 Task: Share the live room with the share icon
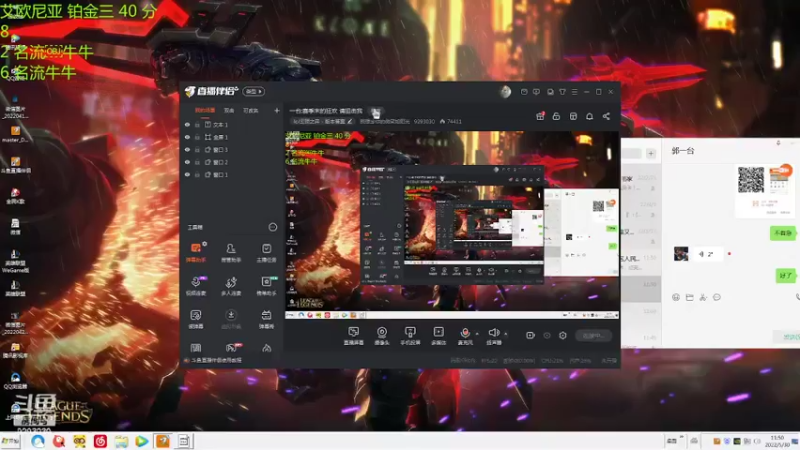(606, 116)
